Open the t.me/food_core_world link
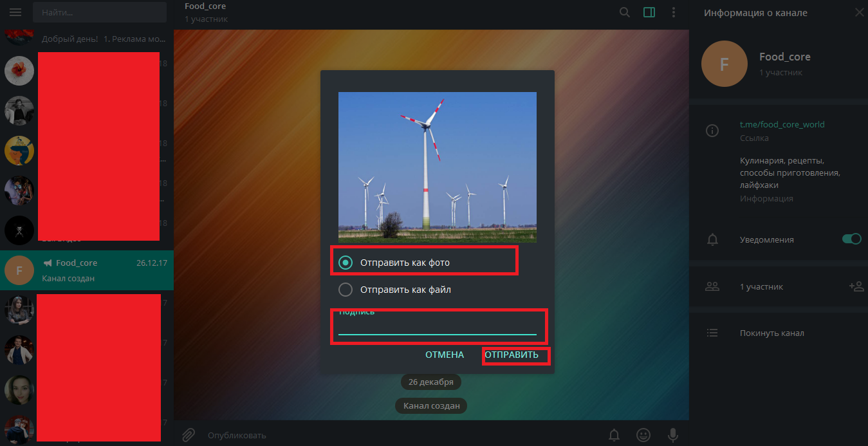The height and width of the screenshot is (446, 868). [x=782, y=124]
